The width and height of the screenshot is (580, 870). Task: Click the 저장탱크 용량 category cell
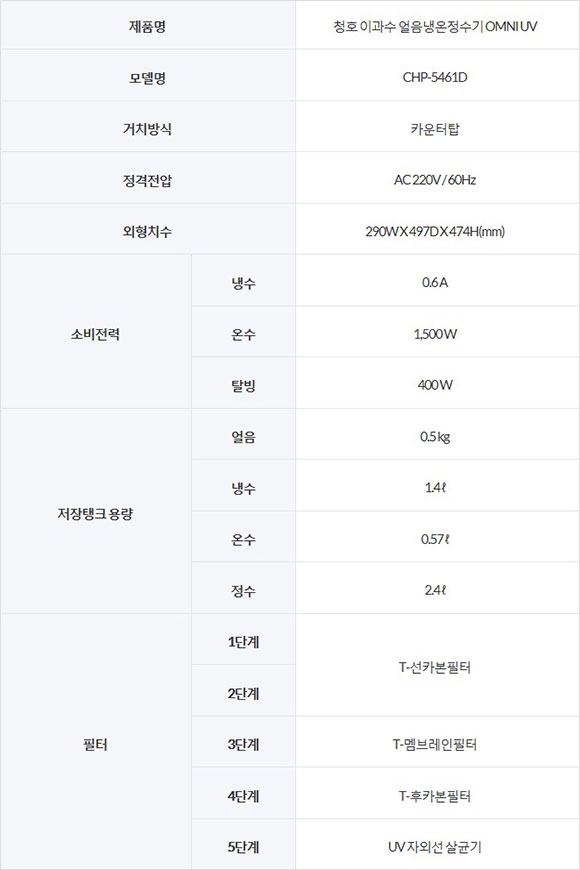coord(95,513)
